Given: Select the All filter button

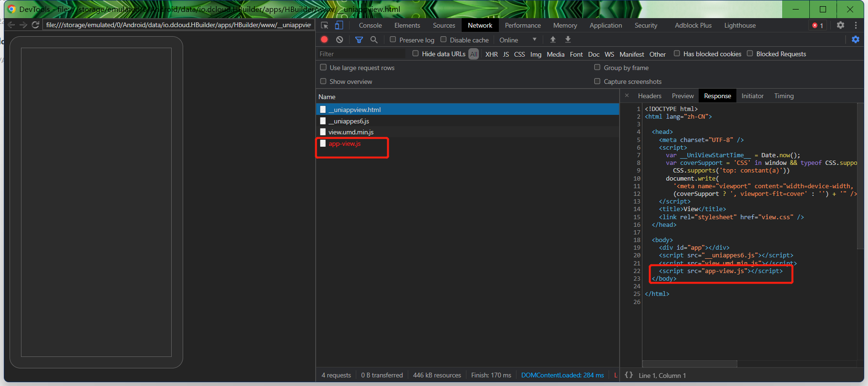Looking at the screenshot, I should click(x=474, y=54).
